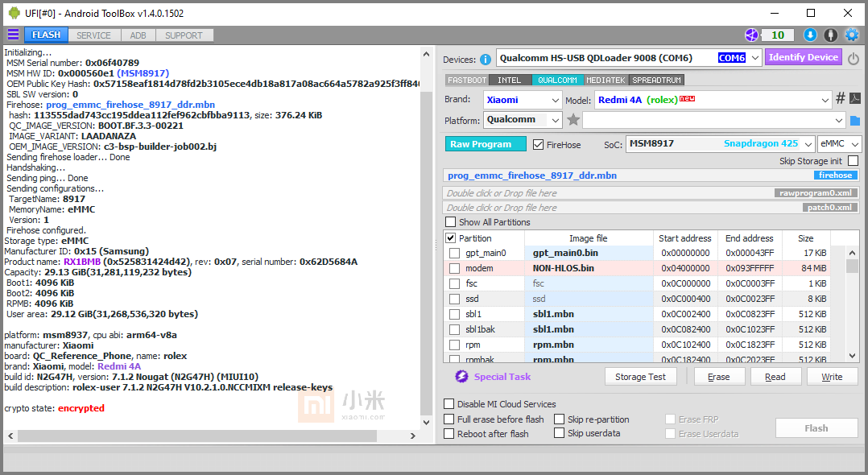
Task: Click the blue folder browse icon
Action: click(855, 120)
